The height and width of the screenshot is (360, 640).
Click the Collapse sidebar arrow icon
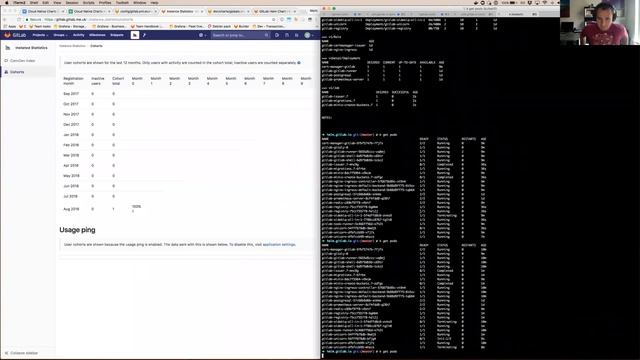(x=6, y=353)
